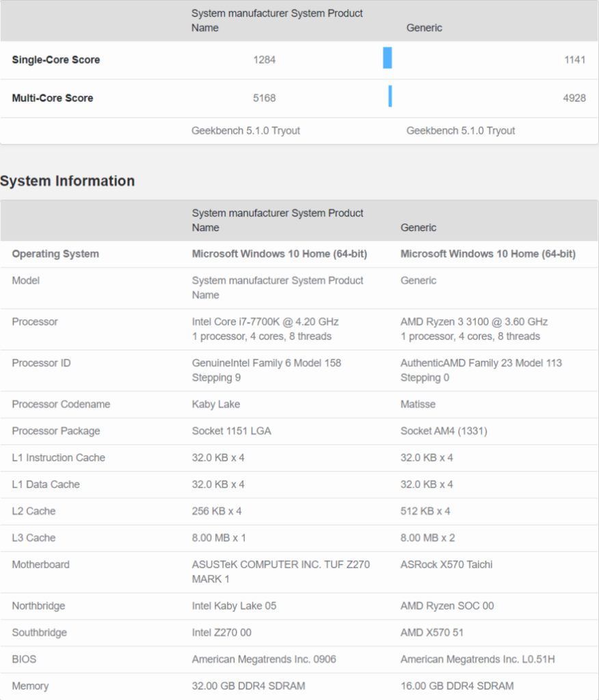Select the System Information heading
The height and width of the screenshot is (700, 599).
(67, 181)
